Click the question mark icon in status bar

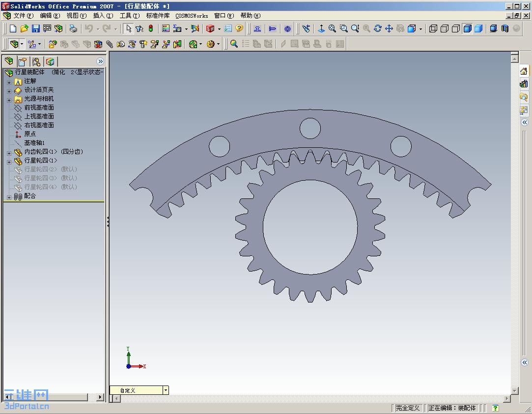click(x=495, y=408)
